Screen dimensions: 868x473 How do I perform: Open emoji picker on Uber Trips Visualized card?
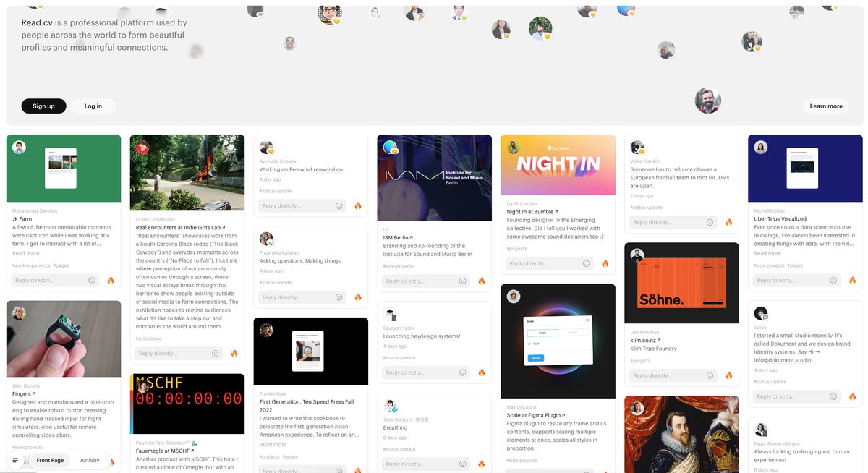coord(834,280)
